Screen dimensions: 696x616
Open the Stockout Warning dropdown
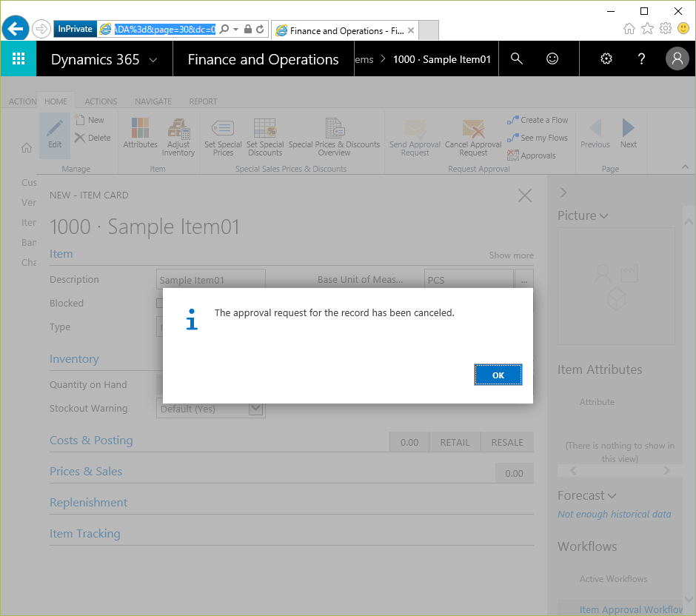point(256,408)
